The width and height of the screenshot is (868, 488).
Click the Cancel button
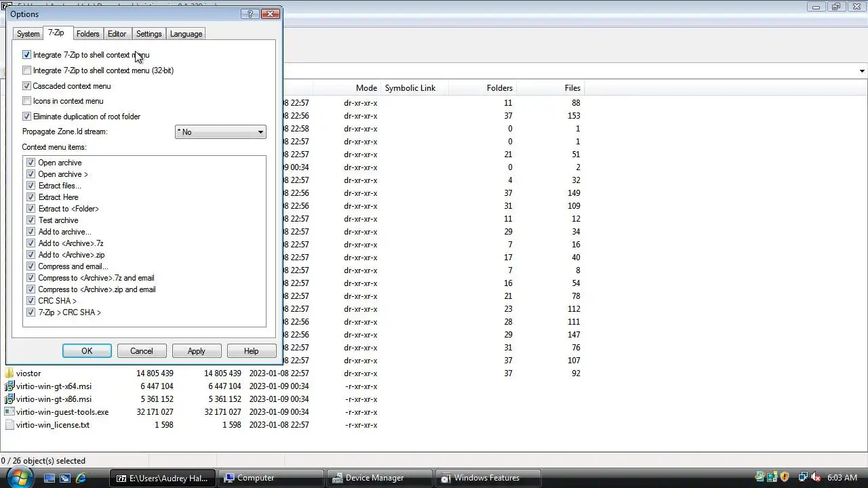point(142,351)
